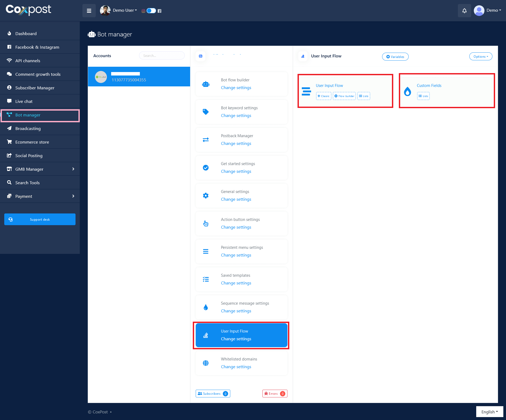Click the notification bell icon
Image resolution: width=506 pixels, height=420 pixels.
[464, 11]
